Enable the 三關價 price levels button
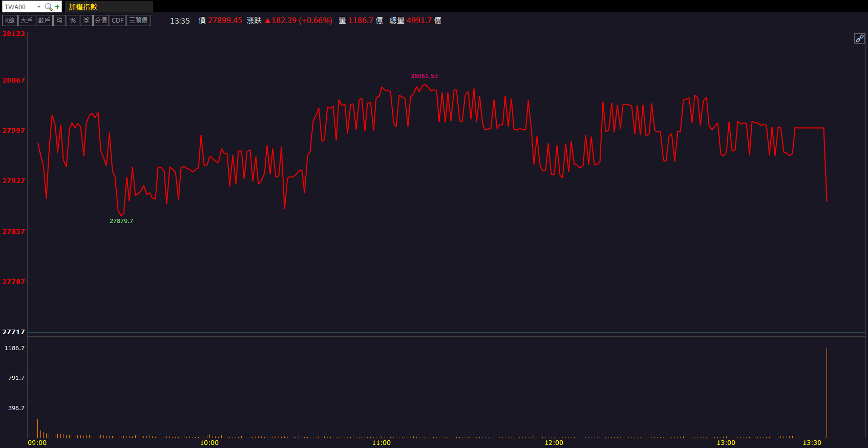 click(x=138, y=21)
